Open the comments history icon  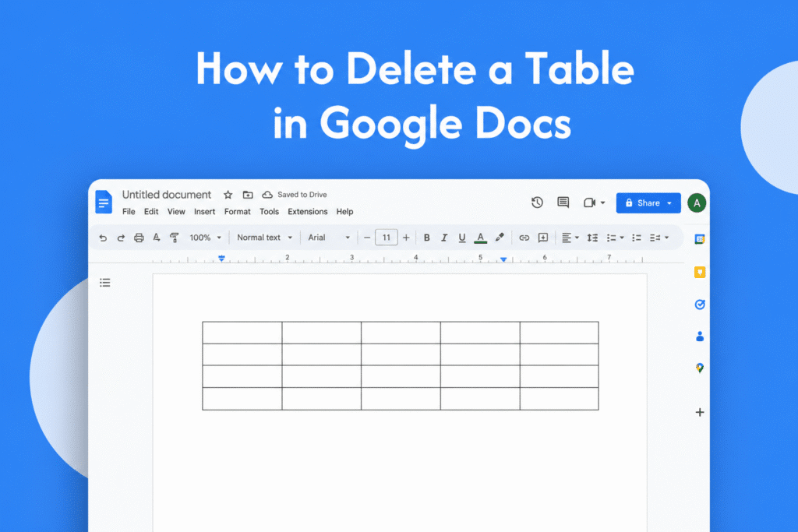563,203
